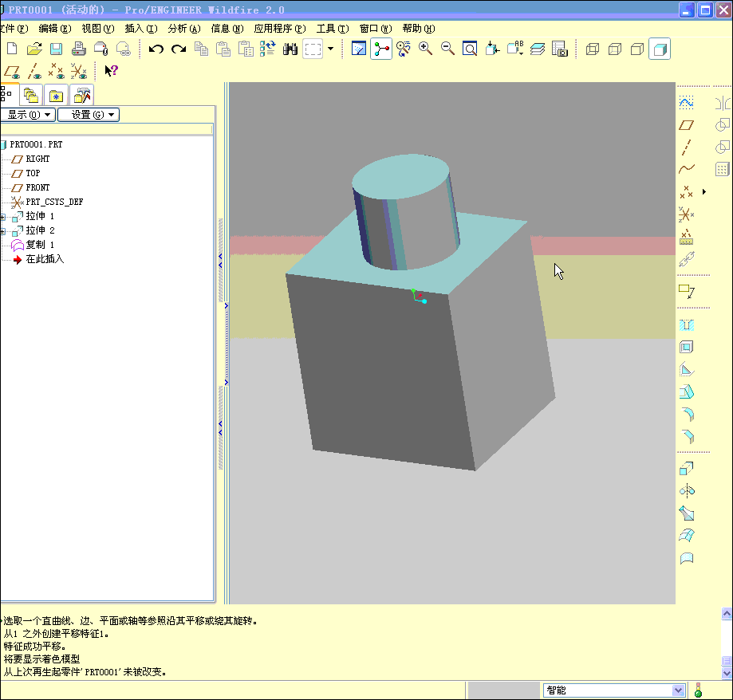
Task: Select the Shell tool in the right toolbar
Action: click(x=686, y=347)
